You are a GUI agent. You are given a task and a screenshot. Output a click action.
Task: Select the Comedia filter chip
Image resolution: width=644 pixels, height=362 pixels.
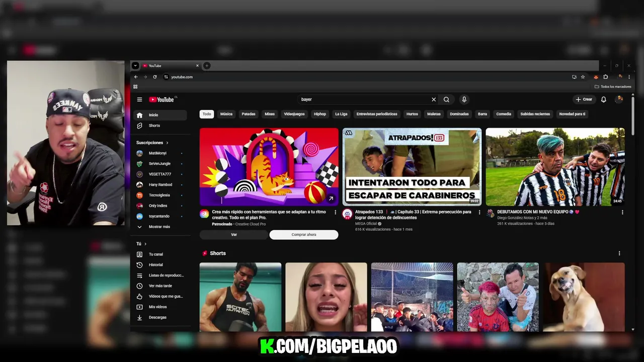[x=504, y=114]
